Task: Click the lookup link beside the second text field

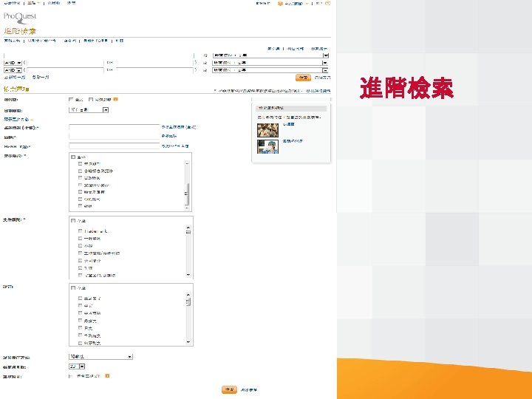Action: click(169, 136)
